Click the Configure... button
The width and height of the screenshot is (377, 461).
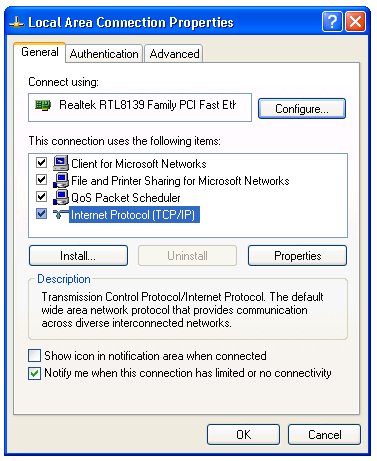(x=302, y=109)
